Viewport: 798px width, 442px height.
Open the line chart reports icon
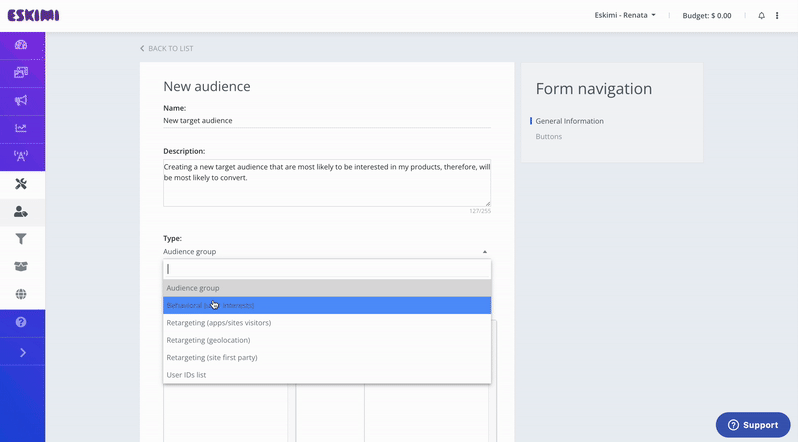tap(21, 128)
